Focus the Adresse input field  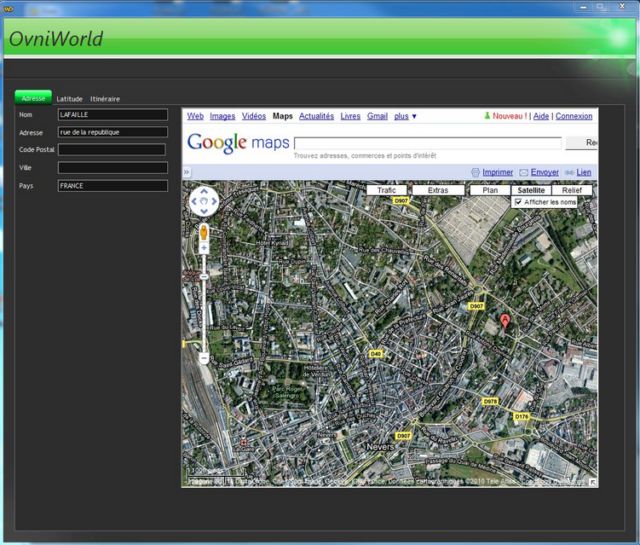[x=113, y=132]
